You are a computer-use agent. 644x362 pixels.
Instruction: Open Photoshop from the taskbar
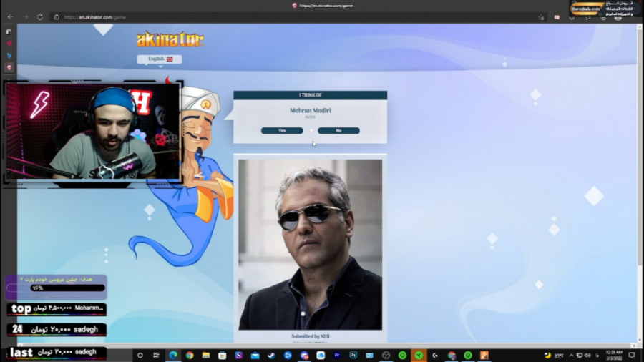coord(353,356)
